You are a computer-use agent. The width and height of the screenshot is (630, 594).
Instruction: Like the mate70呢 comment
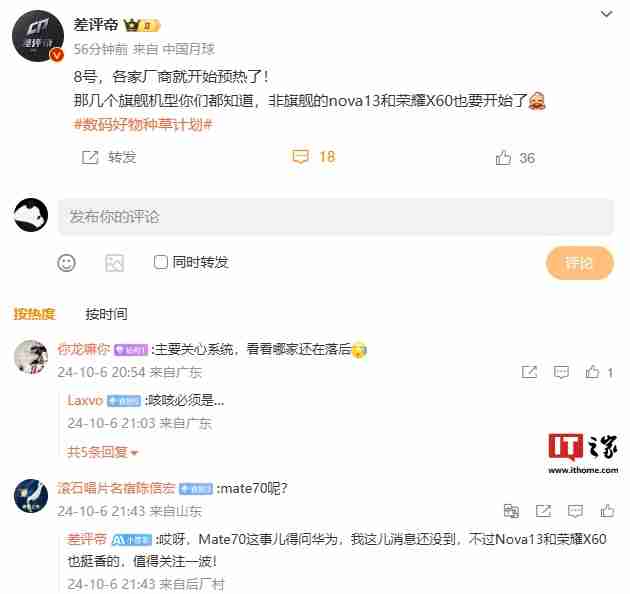[607, 511]
